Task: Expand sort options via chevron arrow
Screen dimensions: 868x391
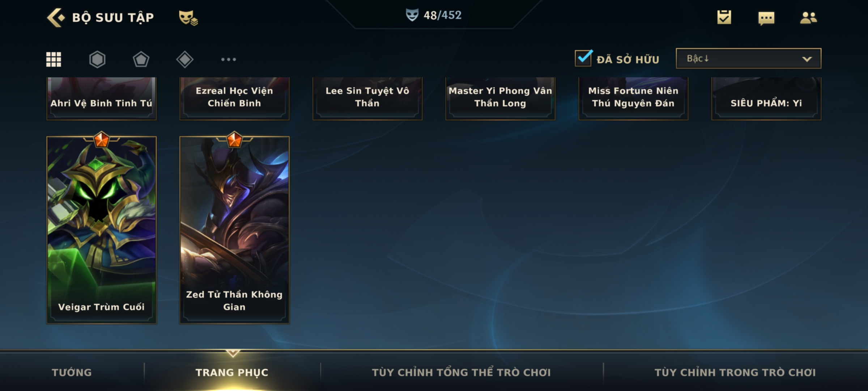Action: 807,59
